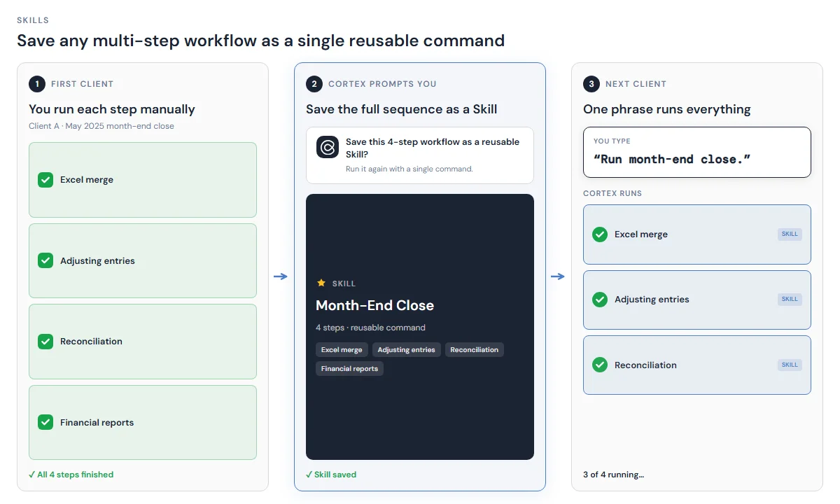Screen dimensions: 840x504
Task: Click green check circle for Excel merge in Cortex Runs
Action: click(600, 234)
